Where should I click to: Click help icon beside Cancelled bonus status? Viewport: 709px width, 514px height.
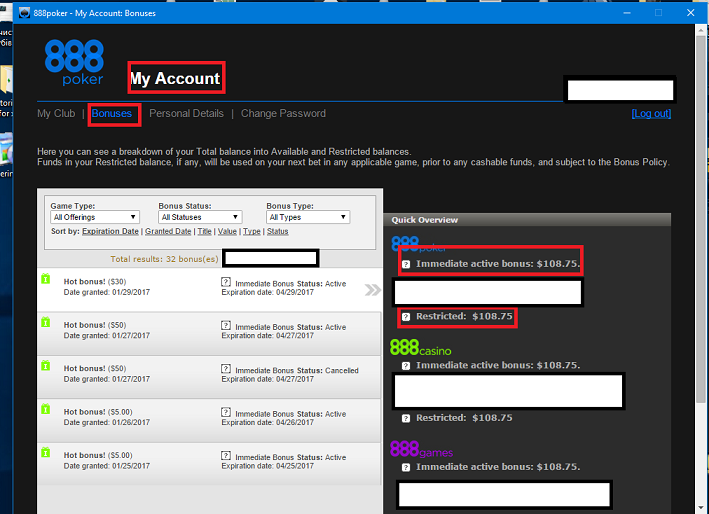(226, 369)
